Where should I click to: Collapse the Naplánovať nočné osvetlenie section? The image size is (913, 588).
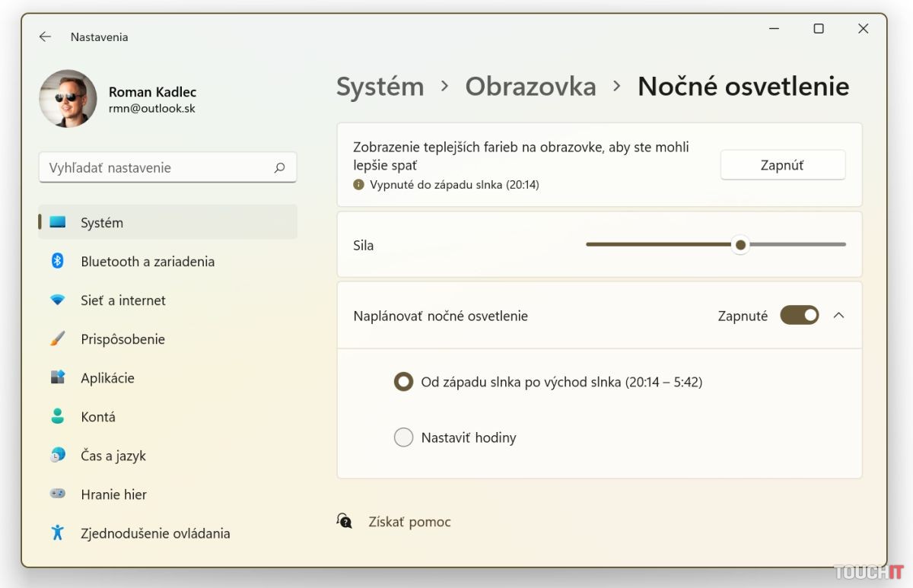coord(838,316)
